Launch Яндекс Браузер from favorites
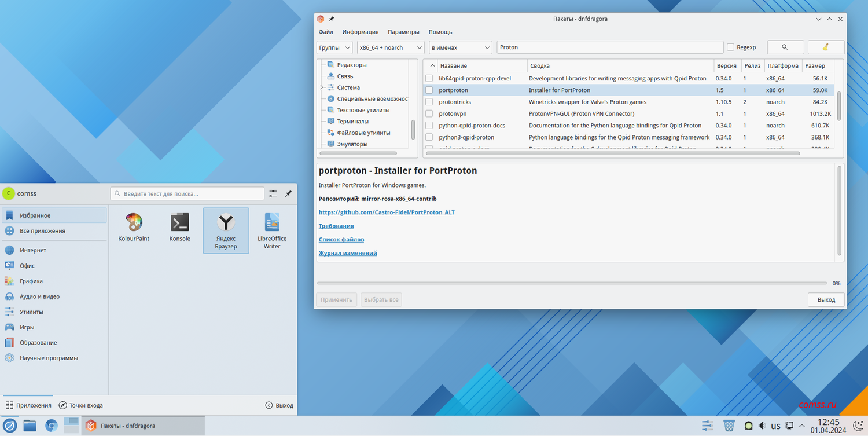This screenshot has height=436, width=868. 226,230
